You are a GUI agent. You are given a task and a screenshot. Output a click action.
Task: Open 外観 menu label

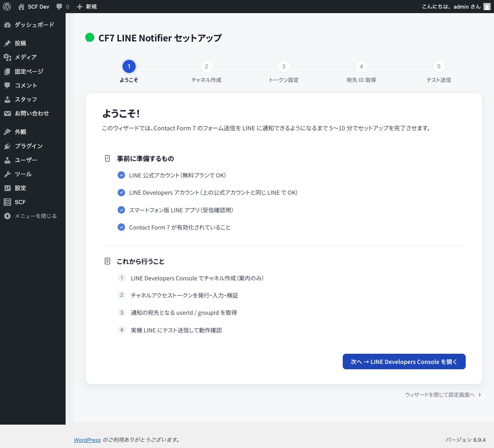(20, 132)
